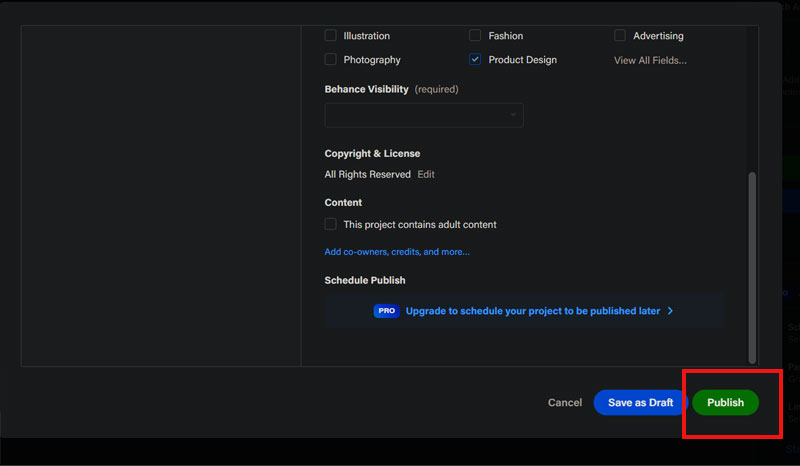The image size is (800, 466).
Task: Click the PRO badge icon
Action: pos(387,311)
